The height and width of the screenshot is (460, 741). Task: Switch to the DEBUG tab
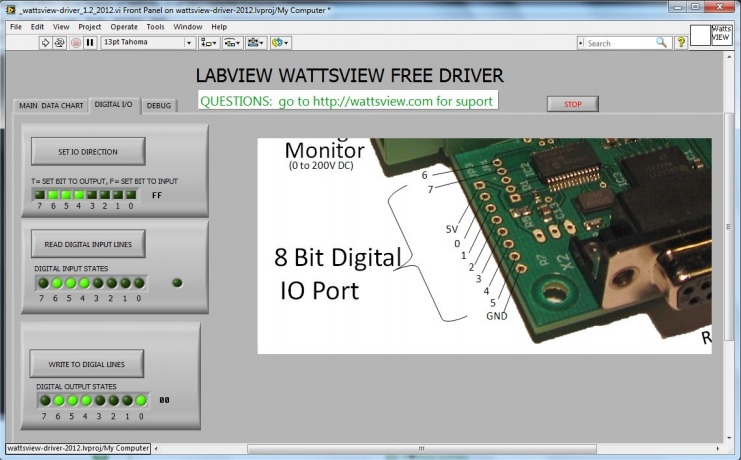tap(159, 105)
